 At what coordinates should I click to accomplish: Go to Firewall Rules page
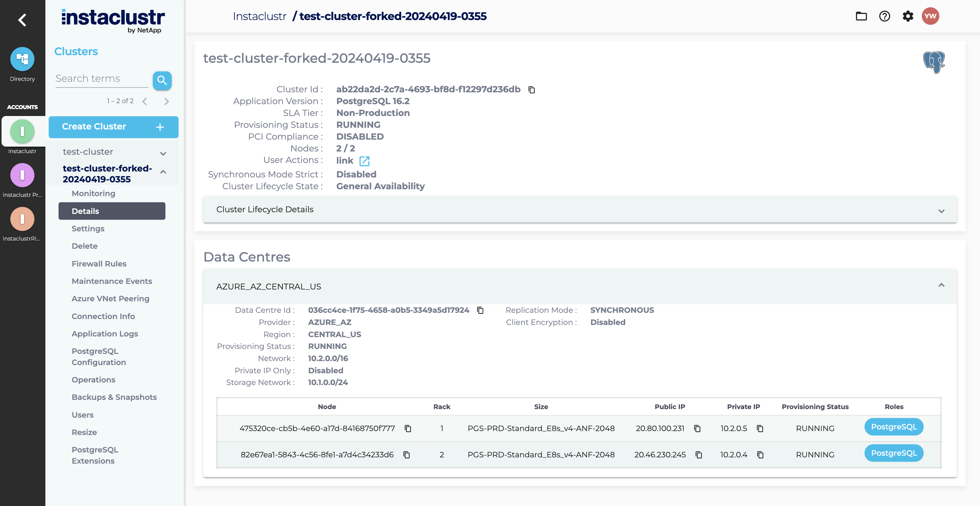point(99,264)
